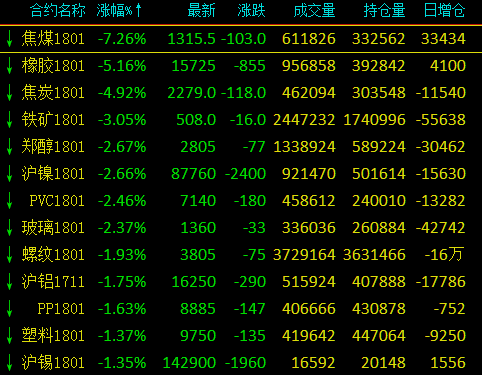Sort by the 成交量 column header
The width and height of the screenshot is (482, 375).
coord(314,11)
